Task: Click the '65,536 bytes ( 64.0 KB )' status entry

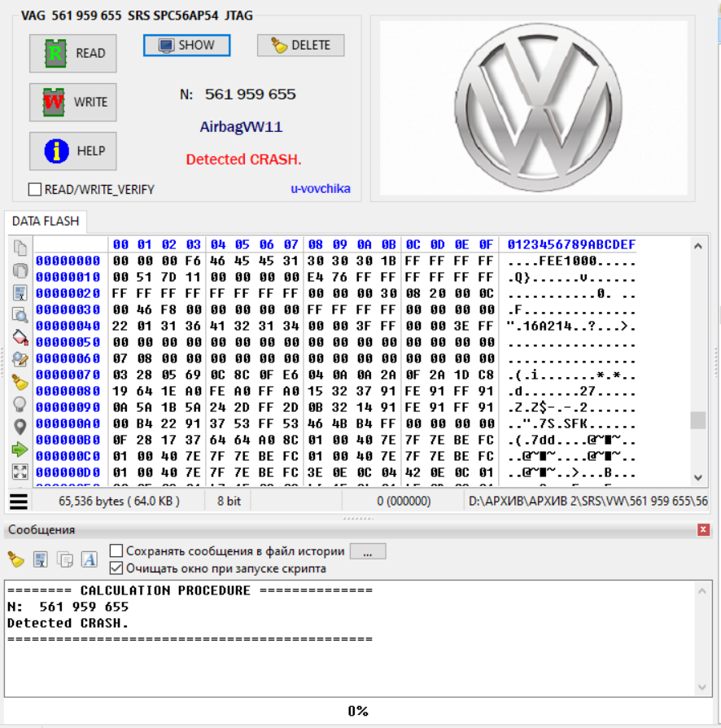Action: pyautogui.click(x=119, y=502)
